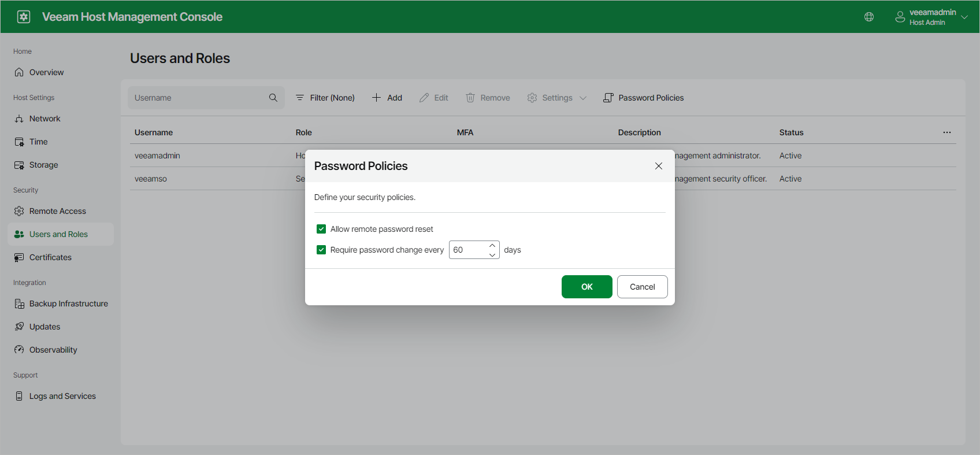
Task: Click the Updates rocket icon
Action: pos(19,327)
